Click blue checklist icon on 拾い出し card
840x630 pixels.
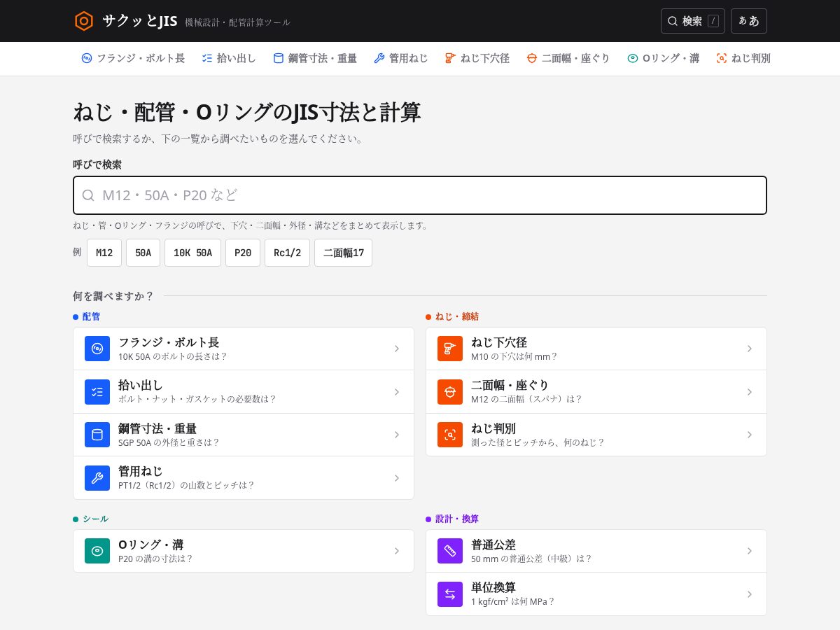point(97,392)
